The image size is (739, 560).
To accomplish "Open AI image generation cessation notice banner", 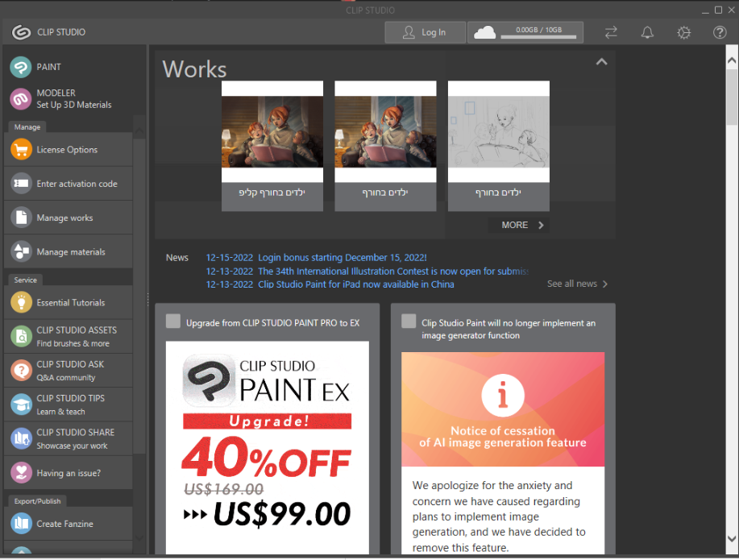I will 503,409.
